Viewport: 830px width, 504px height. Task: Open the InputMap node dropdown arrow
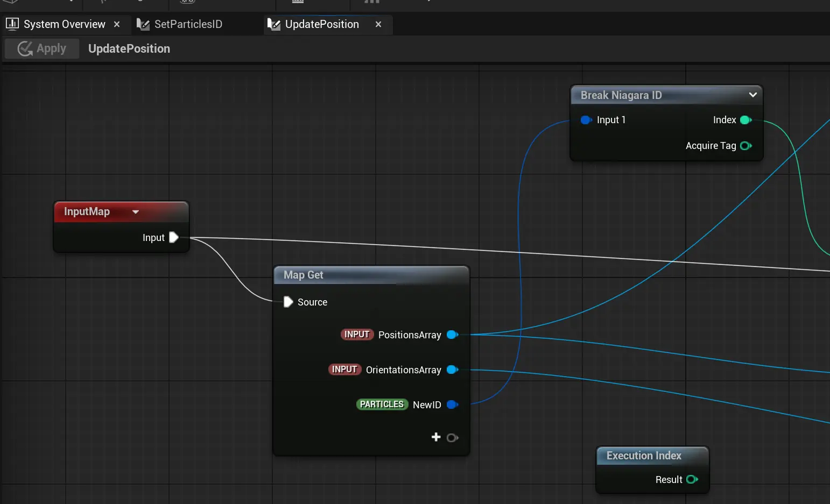136,212
